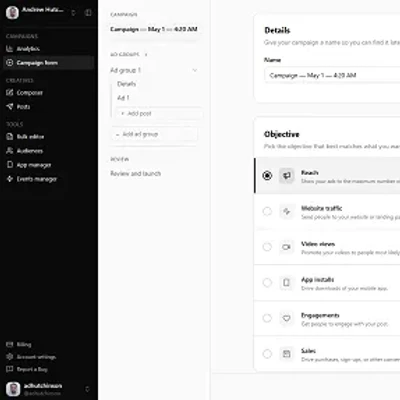Click the Details section heading

coord(277,30)
